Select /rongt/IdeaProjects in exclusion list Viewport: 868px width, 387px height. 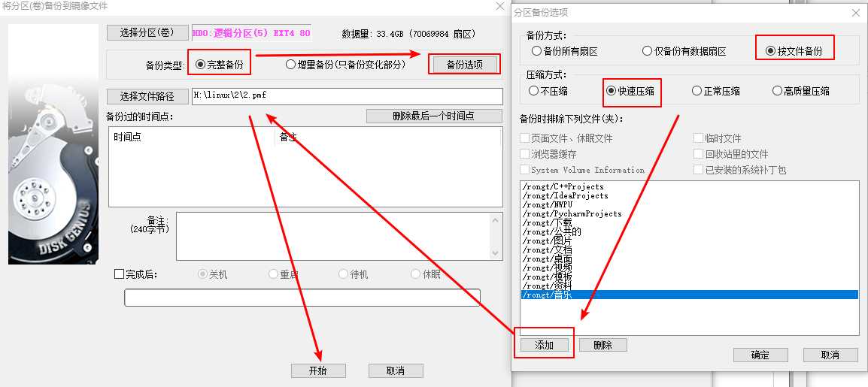click(x=689, y=195)
